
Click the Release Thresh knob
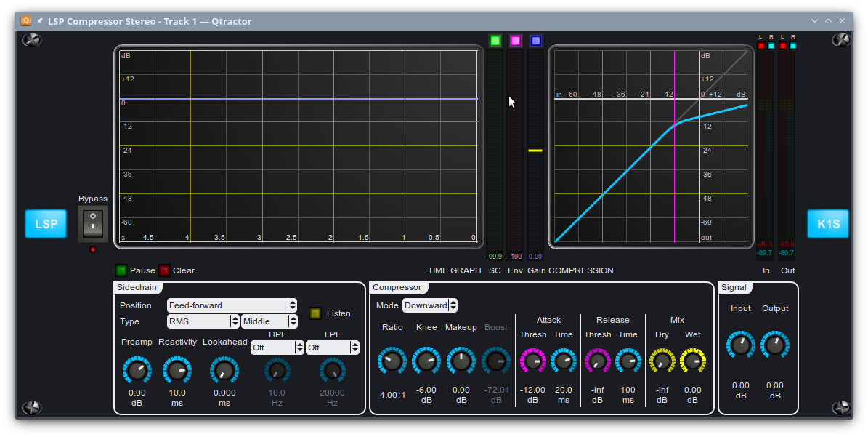[x=597, y=361]
